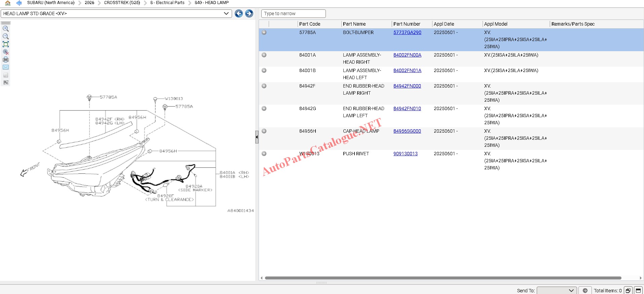Go to the next illustration

[249, 13]
